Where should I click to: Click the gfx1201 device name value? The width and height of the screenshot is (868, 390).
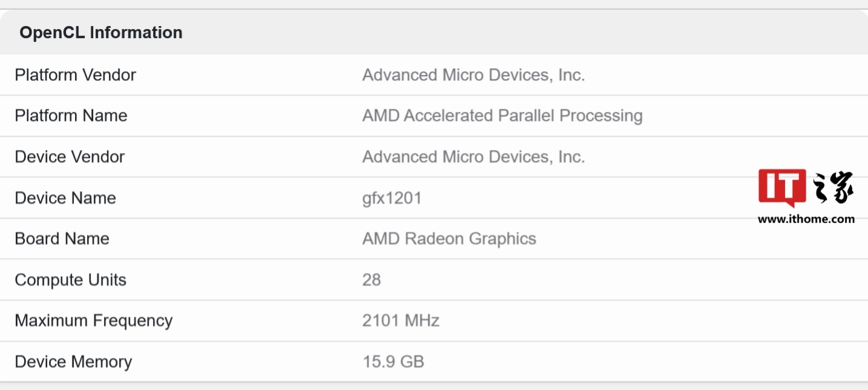coord(391,198)
